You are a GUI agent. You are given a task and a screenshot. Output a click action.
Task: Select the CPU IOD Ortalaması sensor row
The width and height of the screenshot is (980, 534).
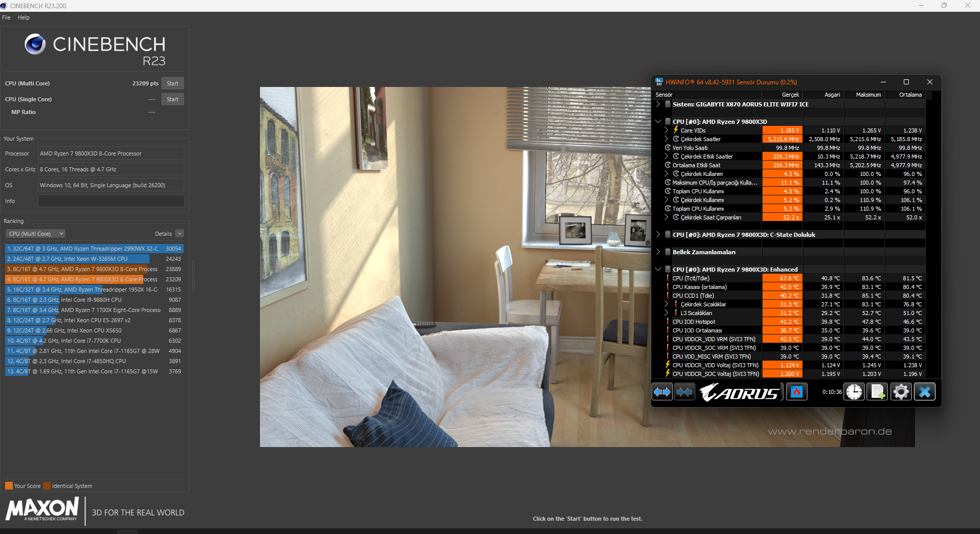tap(790, 330)
